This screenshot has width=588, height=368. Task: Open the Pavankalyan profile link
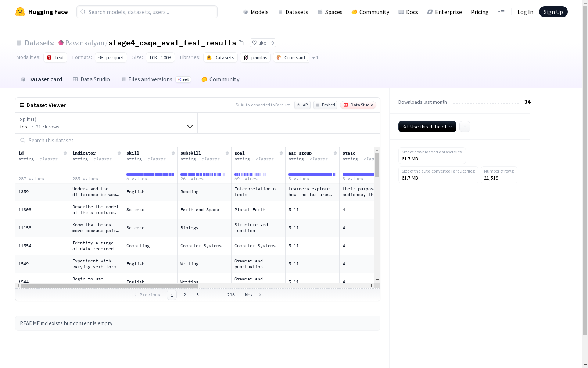(85, 43)
